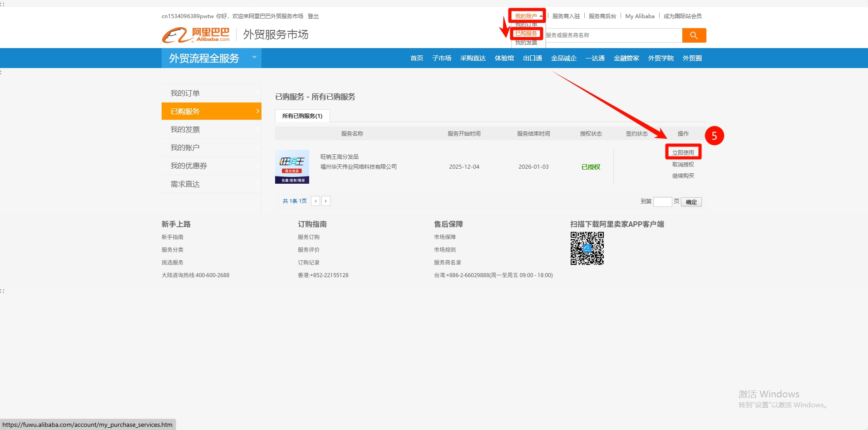Select 已购服务 in account dropdown
868x430 pixels.
(x=526, y=34)
